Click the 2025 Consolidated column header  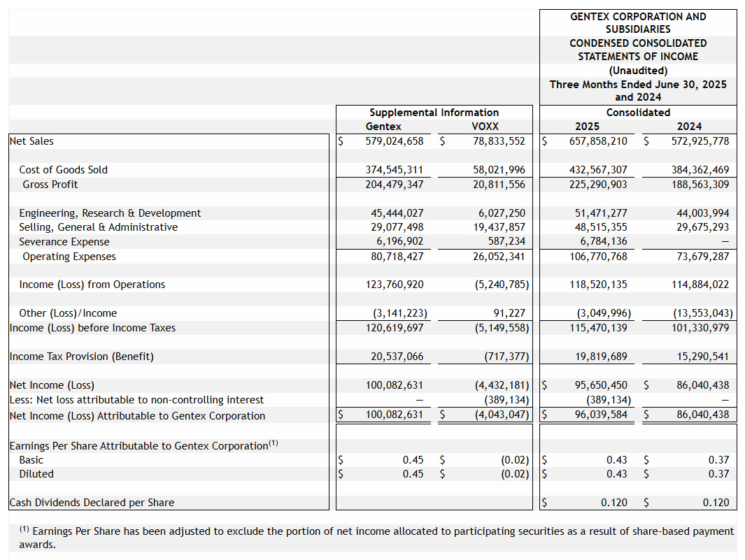587,127
